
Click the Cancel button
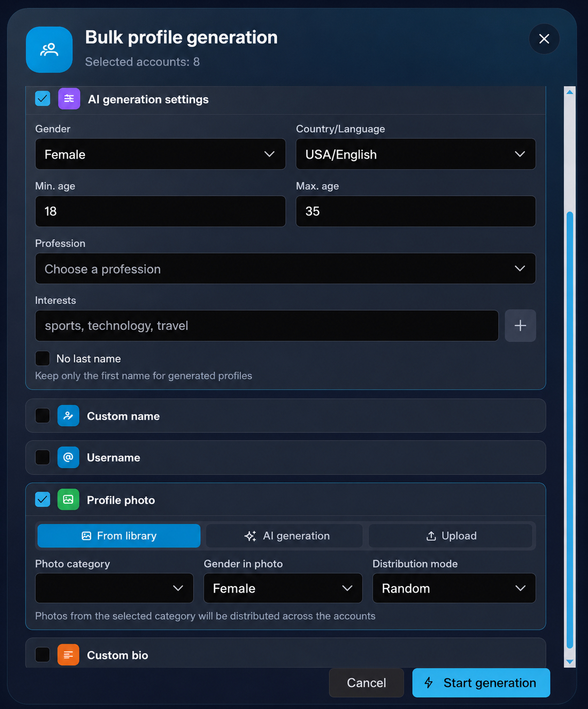tap(366, 683)
